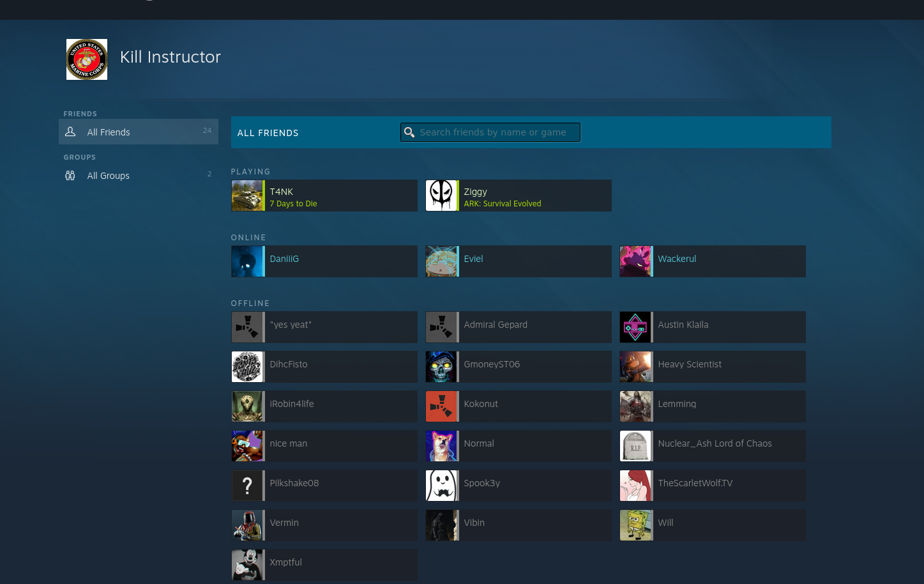Open DaniiiG's friend name
Image resolution: width=924 pixels, height=584 pixels.
click(x=284, y=259)
